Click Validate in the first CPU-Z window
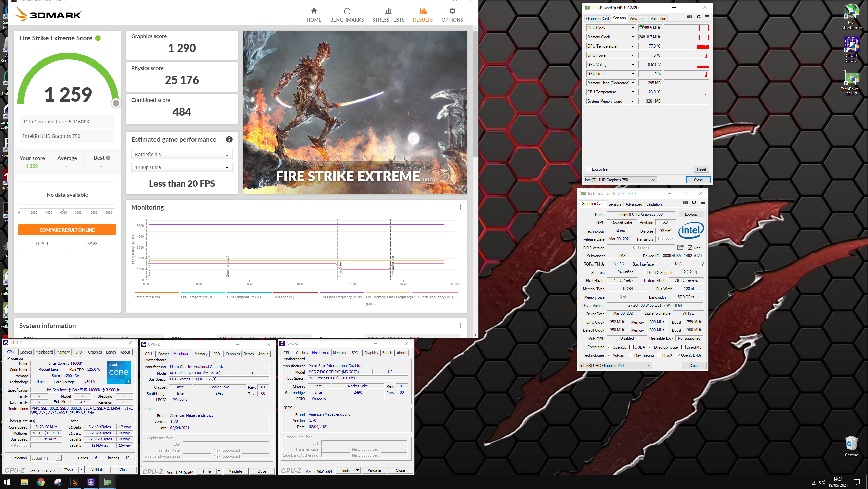Screen dimensions: 868x489 pos(98,470)
